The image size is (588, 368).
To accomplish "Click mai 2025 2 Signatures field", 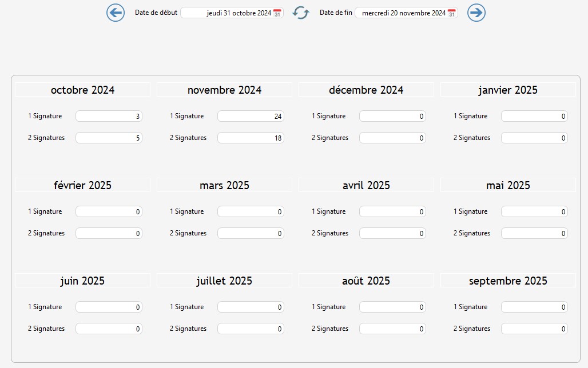I will [534, 234].
